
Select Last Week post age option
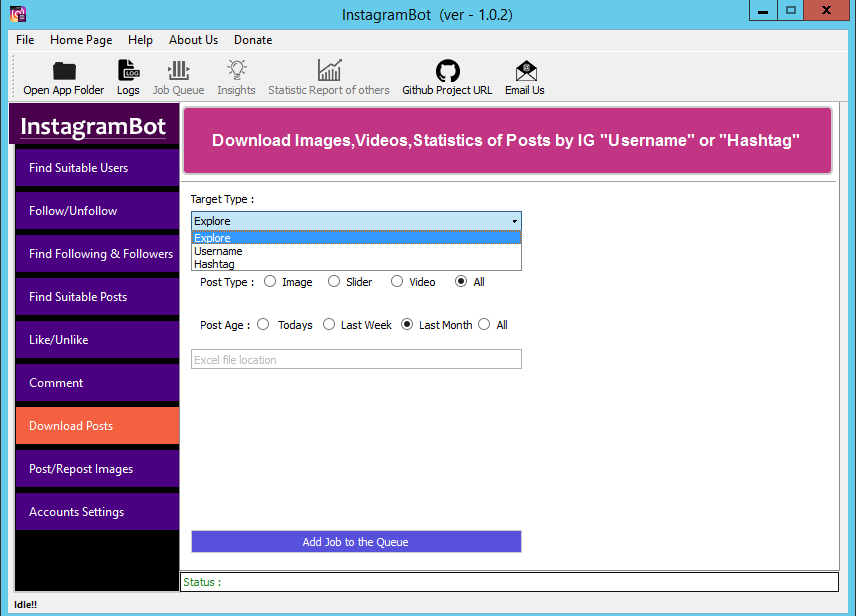coord(329,324)
